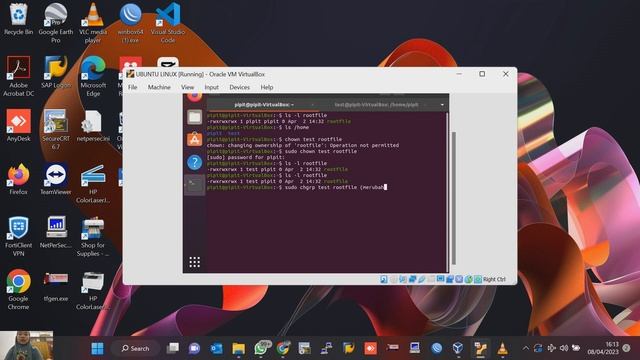Click the hard disk indicator in VirtualBox status bar
This screenshot has width=640, height=360.
point(384,279)
